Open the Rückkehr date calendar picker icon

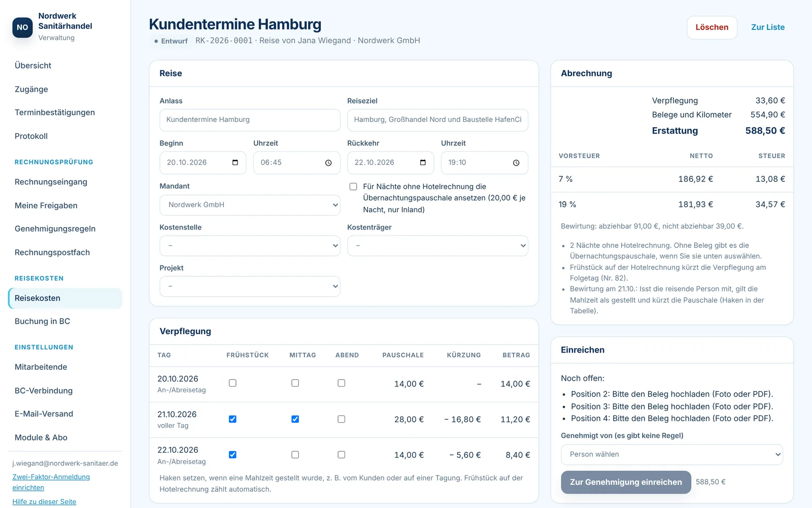click(423, 163)
